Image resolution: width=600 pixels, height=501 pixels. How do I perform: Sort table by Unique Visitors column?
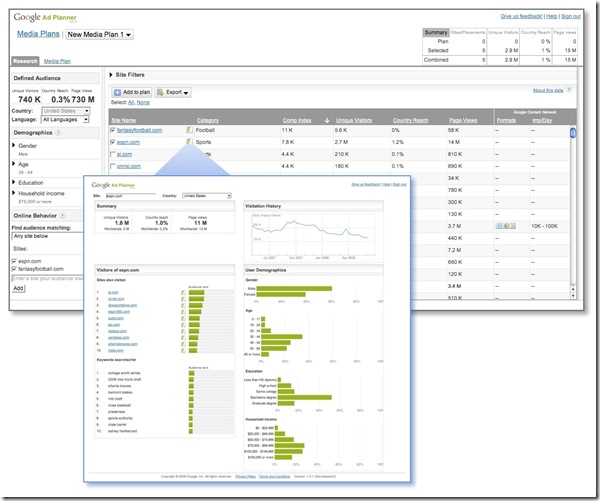coord(354,121)
